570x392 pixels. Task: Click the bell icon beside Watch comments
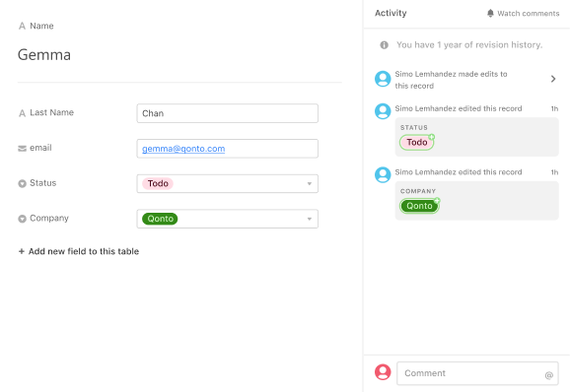(490, 14)
